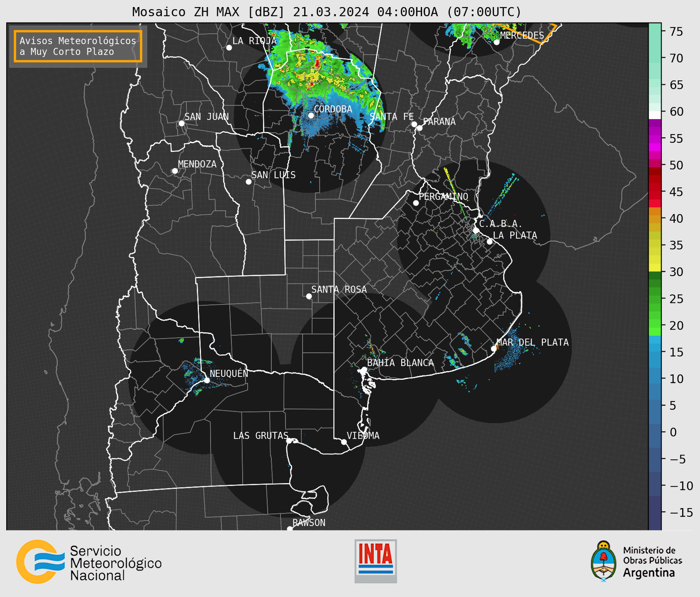
Task: Click the 'SAN LUIS' label text
Action: [273, 175]
